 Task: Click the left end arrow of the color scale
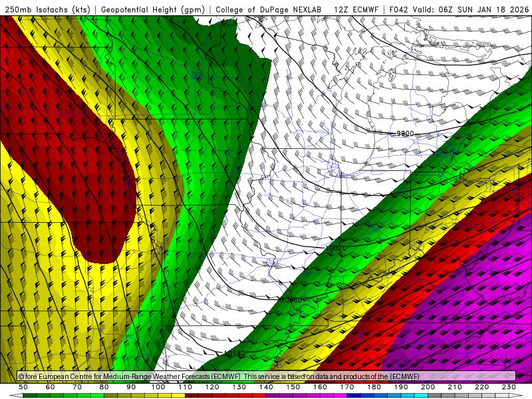tap(16, 396)
